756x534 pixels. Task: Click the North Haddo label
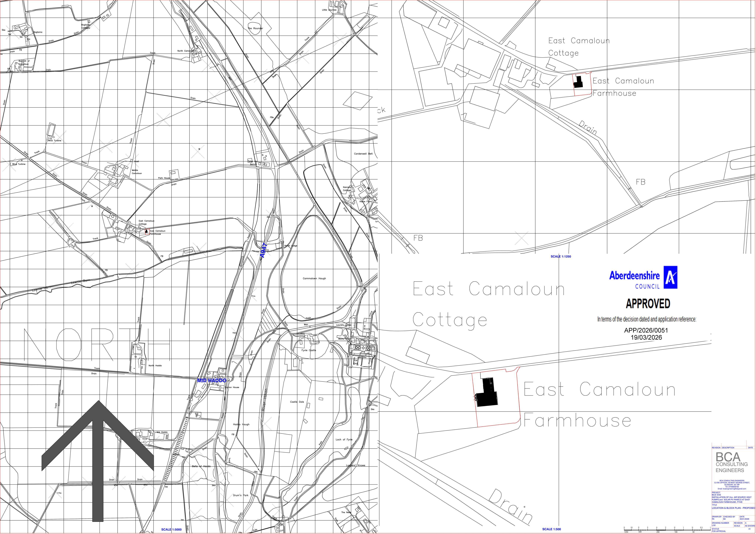tap(155, 366)
